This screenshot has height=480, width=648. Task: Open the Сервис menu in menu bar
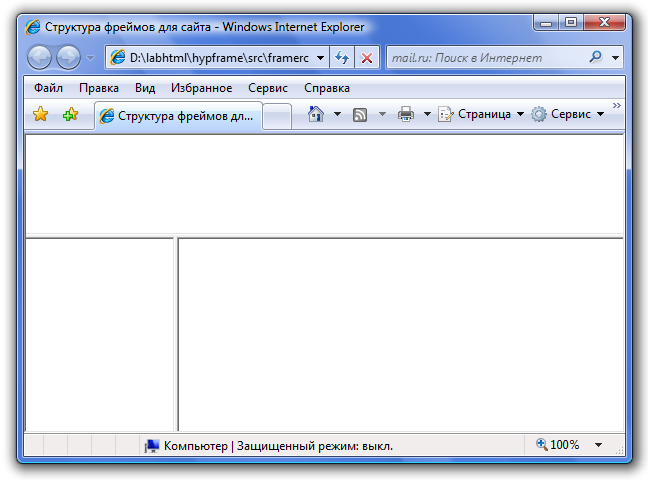pos(268,88)
